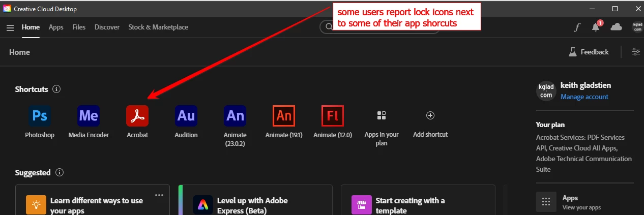Switch to the Home tab
Viewport: 644px width, 215px height.
(x=31, y=27)
